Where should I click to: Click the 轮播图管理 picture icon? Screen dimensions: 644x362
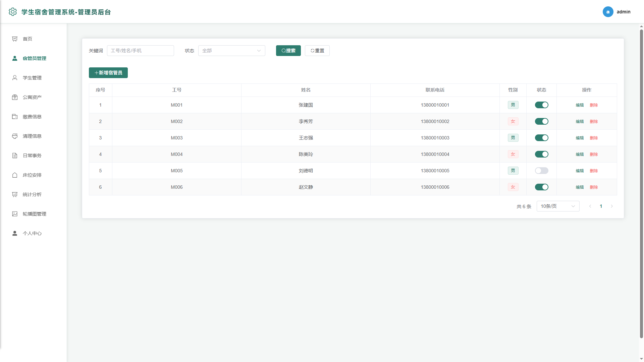15,214
